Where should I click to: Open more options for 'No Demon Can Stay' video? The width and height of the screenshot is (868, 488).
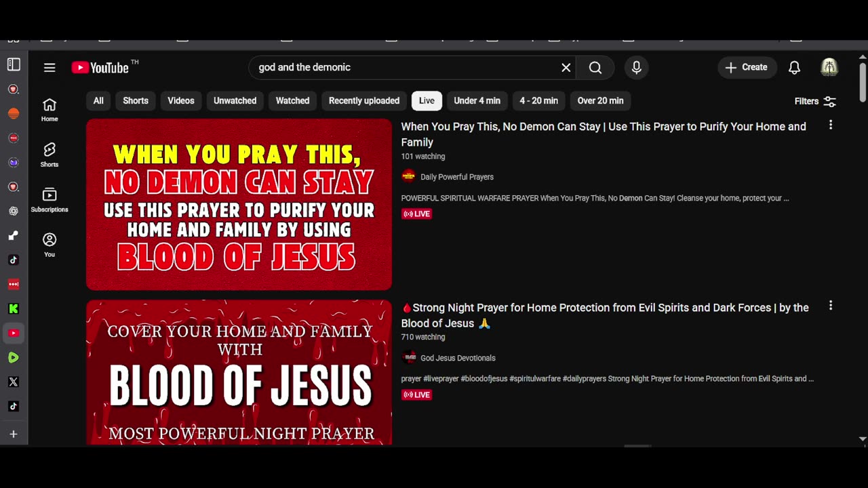point(830,125)
